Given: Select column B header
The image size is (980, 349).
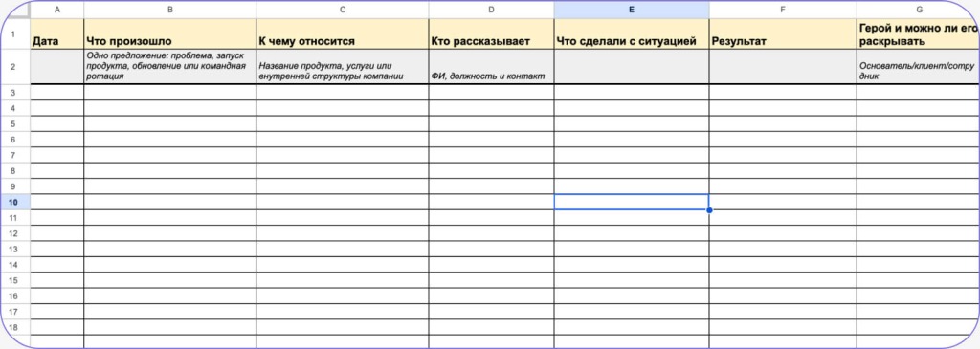Looking at the screenshot, I should (x=170, y=10).
